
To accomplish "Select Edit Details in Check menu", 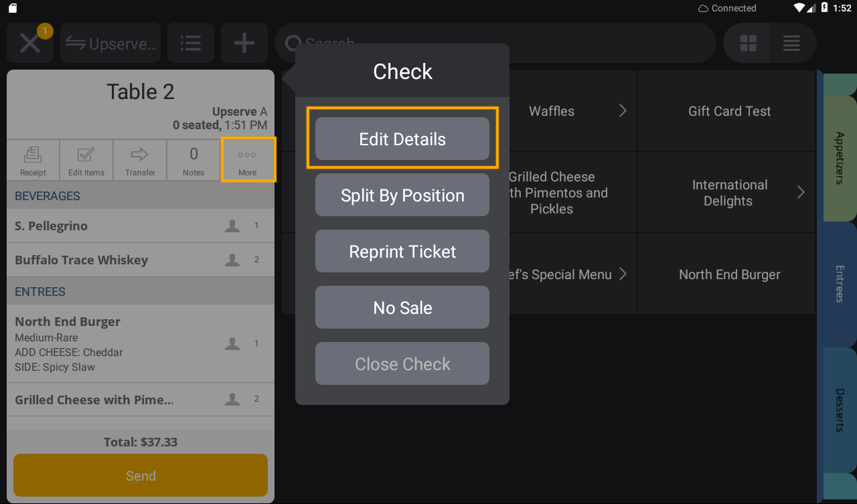I will (x=402, y=139).
